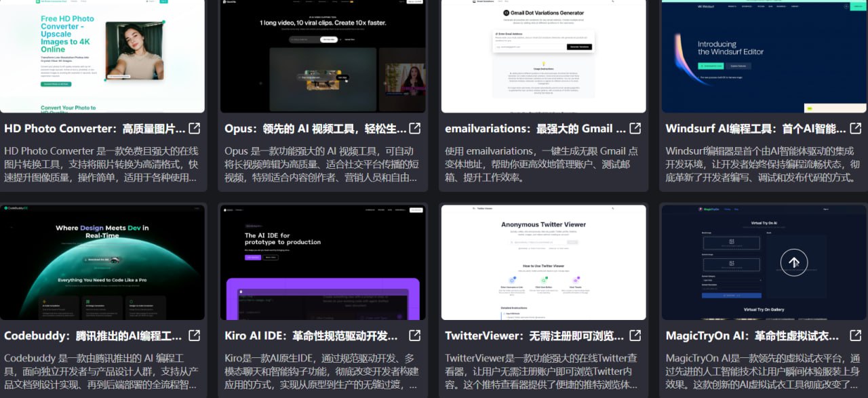Select the Opus description paragraph
This screenshot has width=868, height=398.
323,164
